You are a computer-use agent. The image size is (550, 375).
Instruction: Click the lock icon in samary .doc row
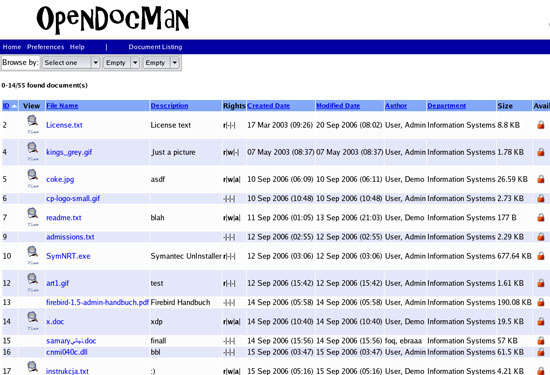541,341
